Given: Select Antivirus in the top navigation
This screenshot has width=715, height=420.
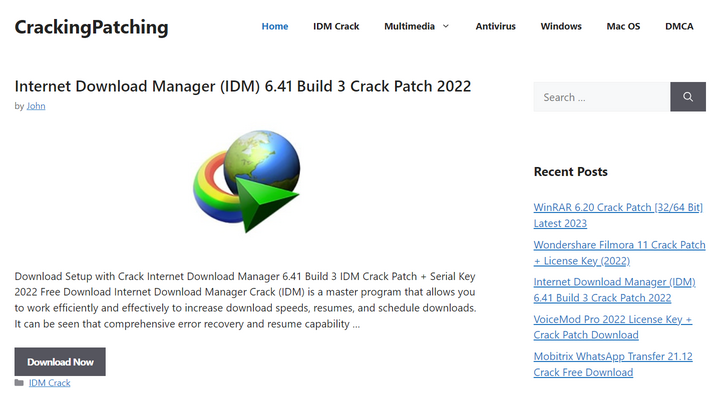Looking at the screenshot, I should point(496,26).
